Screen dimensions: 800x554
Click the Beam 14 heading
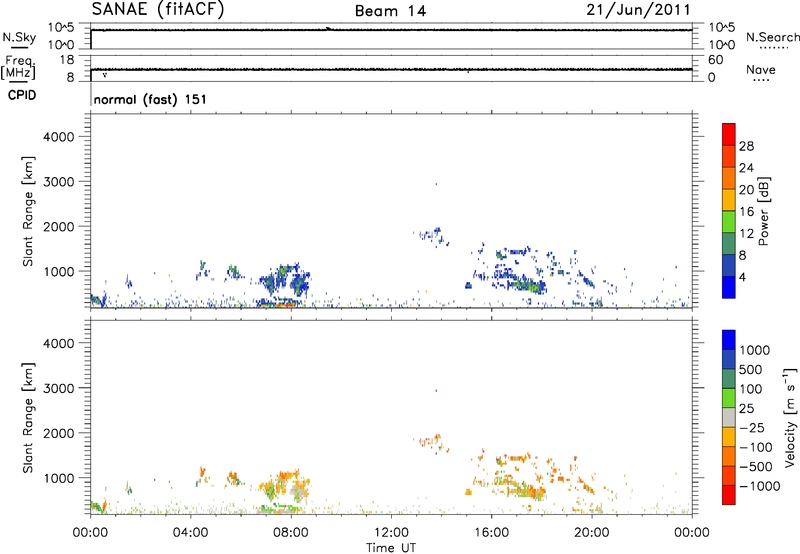pos(390,11)
